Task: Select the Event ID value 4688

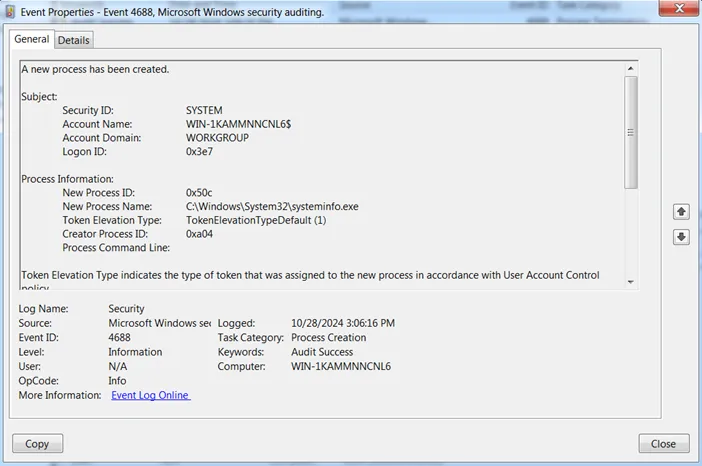Action: click(122, 338)
